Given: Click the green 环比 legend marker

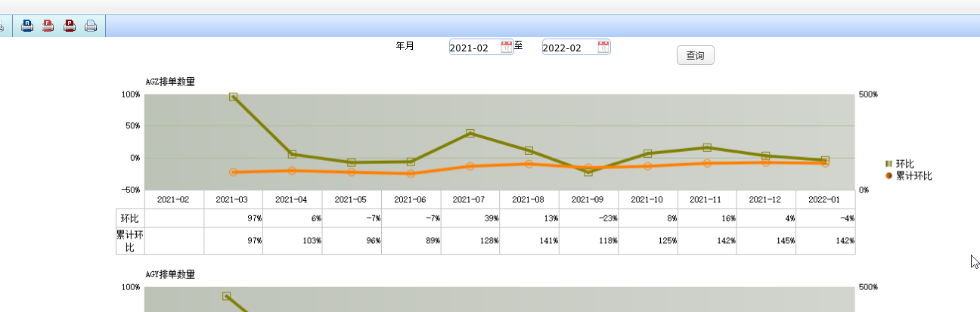Looking at the screenshot, I should tap(889, 163).
